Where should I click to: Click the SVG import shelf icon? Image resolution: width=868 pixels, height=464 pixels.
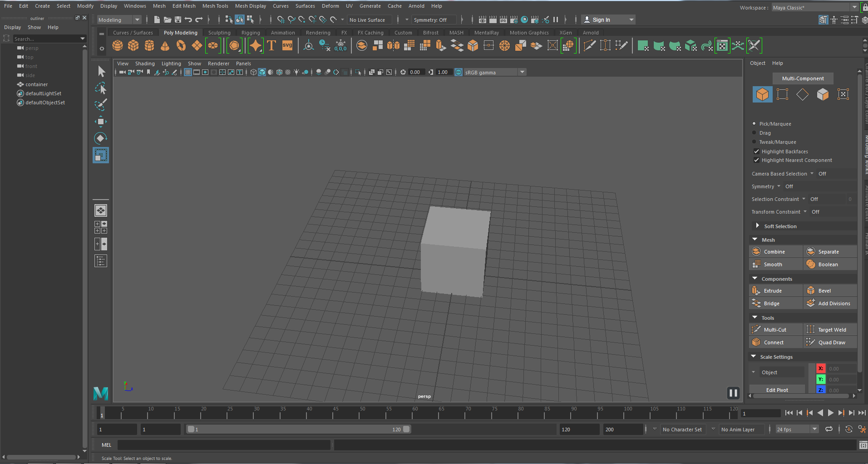pos(287,45)
